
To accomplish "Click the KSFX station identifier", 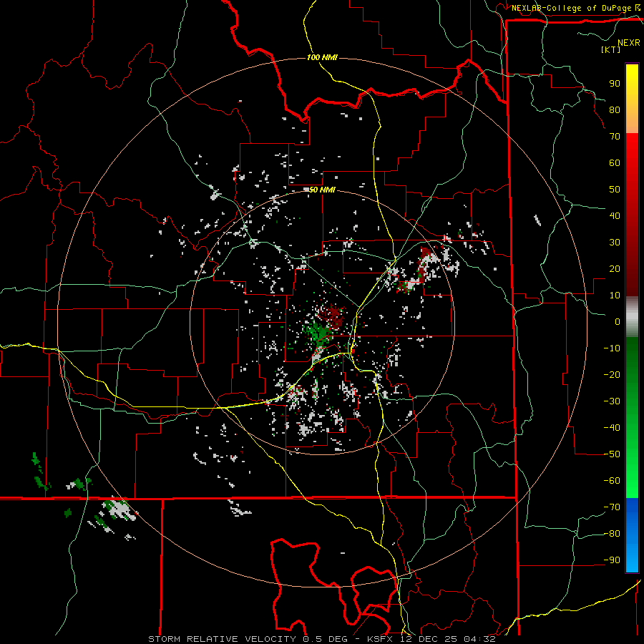I will (379, 639).
